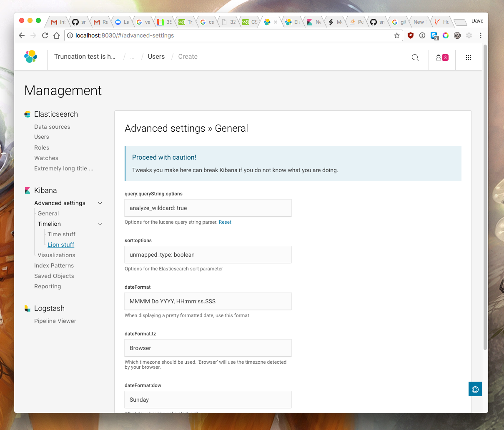Open Saved Objects in sidebar

54,276
